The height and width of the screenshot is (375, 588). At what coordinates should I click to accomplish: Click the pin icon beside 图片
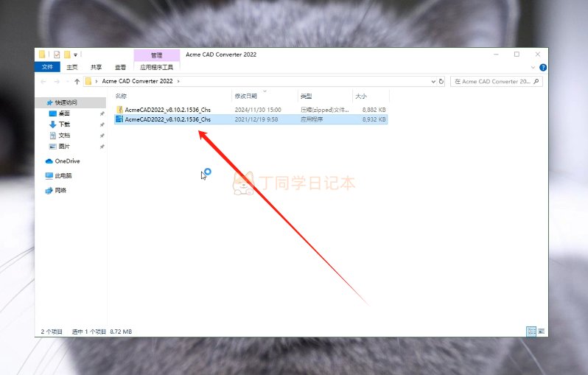[102, 147]
